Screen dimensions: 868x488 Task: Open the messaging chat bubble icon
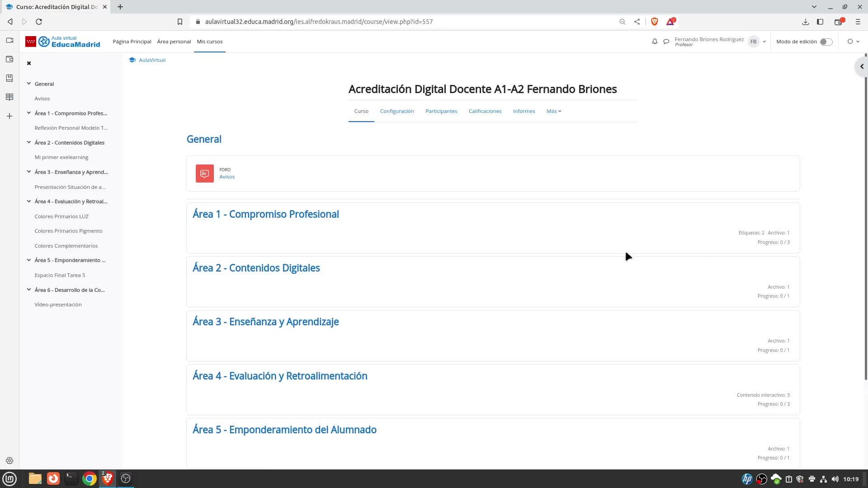coord(666,42)
